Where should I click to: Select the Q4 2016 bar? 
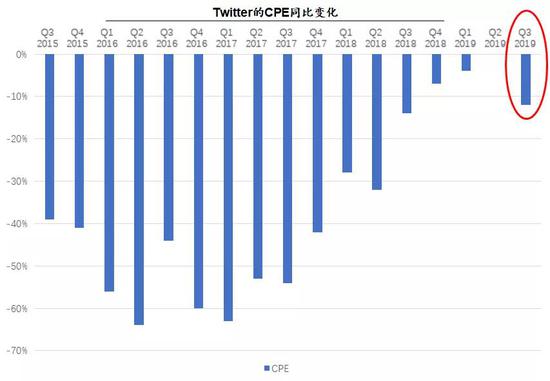199,181
